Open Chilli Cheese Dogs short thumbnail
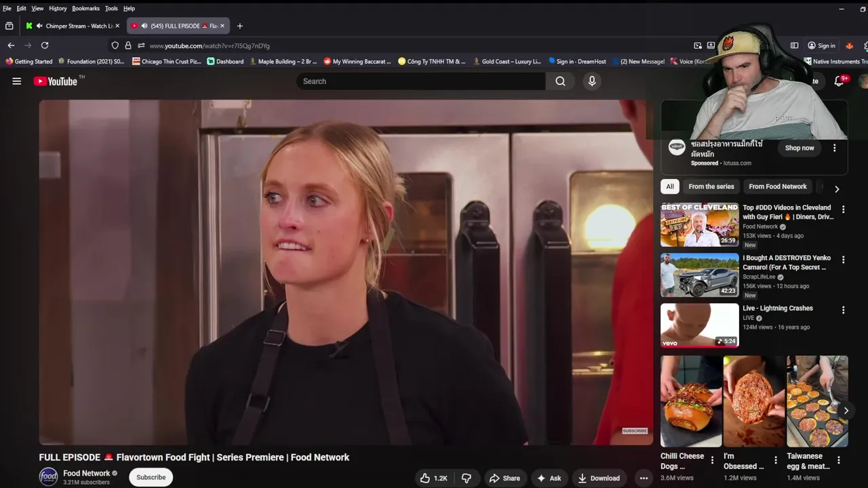Viewport: 868px width, 488px height. [x=691, y=401]
